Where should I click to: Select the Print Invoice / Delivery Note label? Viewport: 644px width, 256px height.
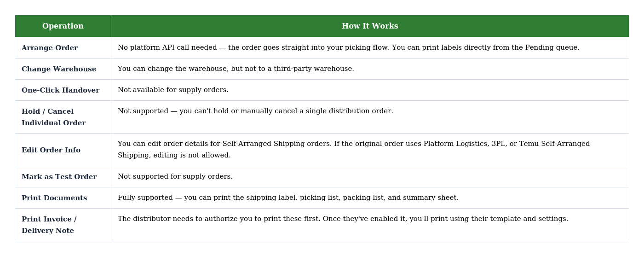click(49, 225)
